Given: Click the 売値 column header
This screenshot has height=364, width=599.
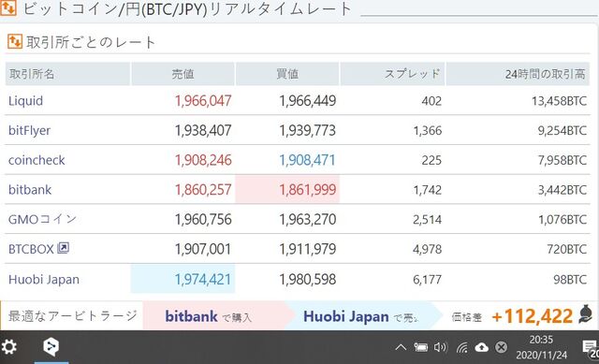Looking at the screenshot, I should click(x=183, y=74).
